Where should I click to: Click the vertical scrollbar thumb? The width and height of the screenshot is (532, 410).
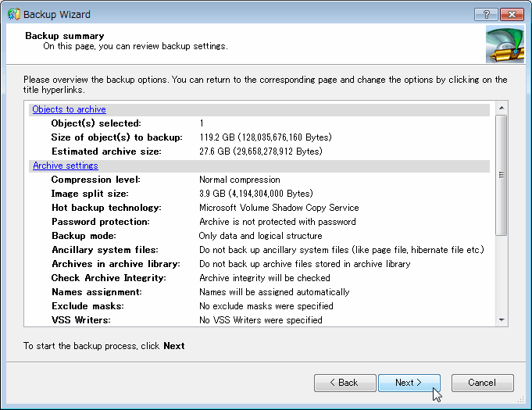[x=502, y=173]
